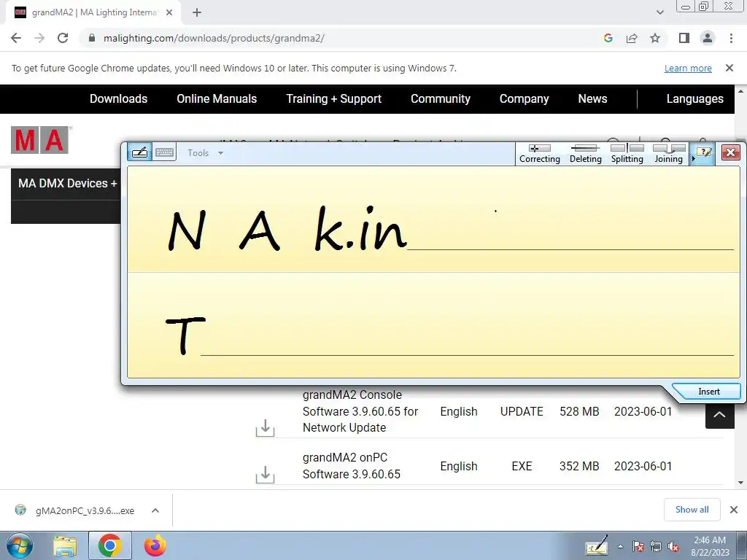Reload the malighting page
The image size is (747, 560).
[x=63, y=38]
